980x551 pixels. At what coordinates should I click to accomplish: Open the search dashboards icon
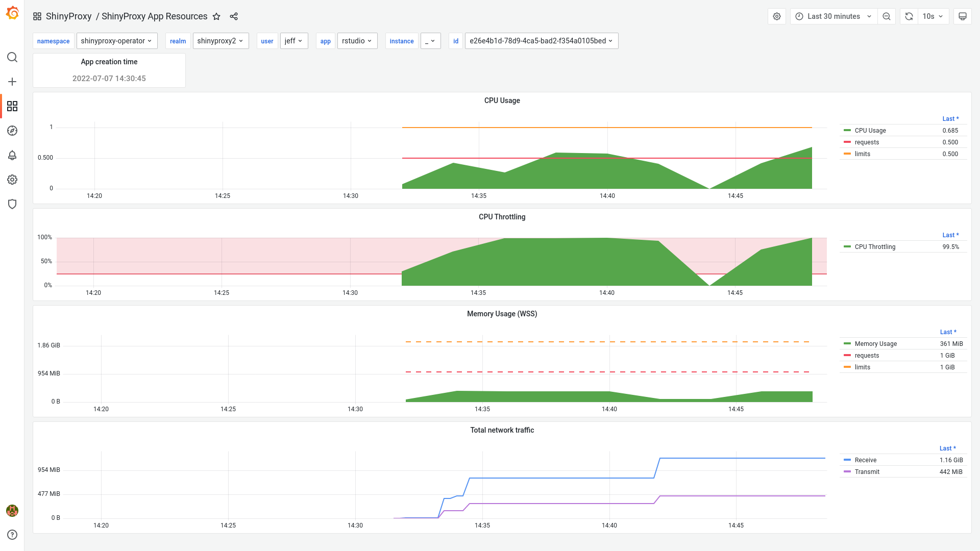tap(12, 57)
